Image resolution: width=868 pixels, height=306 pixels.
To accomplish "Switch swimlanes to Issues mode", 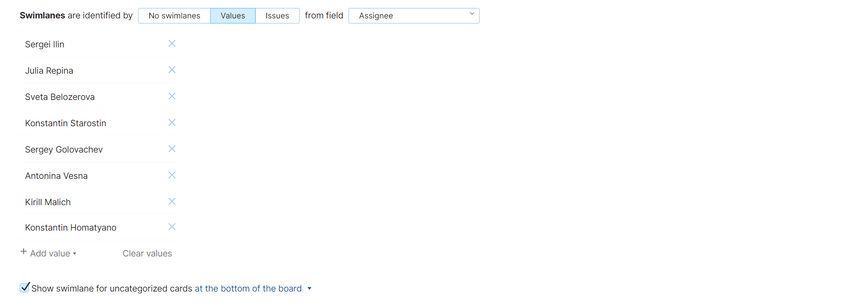I will 277,16.
